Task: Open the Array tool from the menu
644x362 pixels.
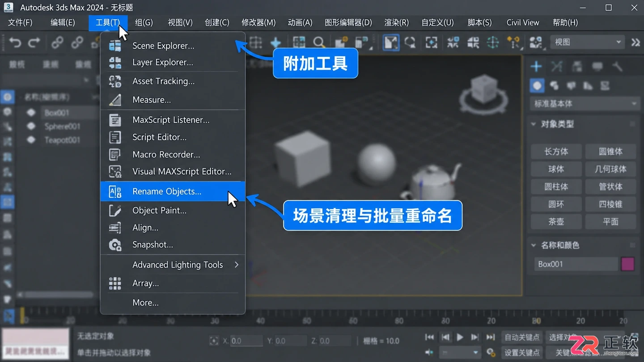Action: click(x=173, y=283)
